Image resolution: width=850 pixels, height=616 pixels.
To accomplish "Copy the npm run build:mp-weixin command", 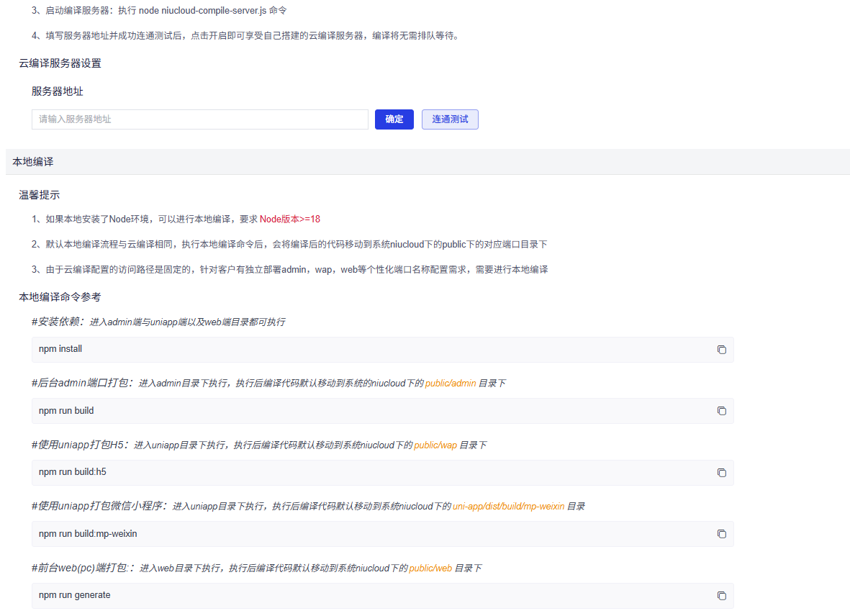I will (x=721, y=534).
